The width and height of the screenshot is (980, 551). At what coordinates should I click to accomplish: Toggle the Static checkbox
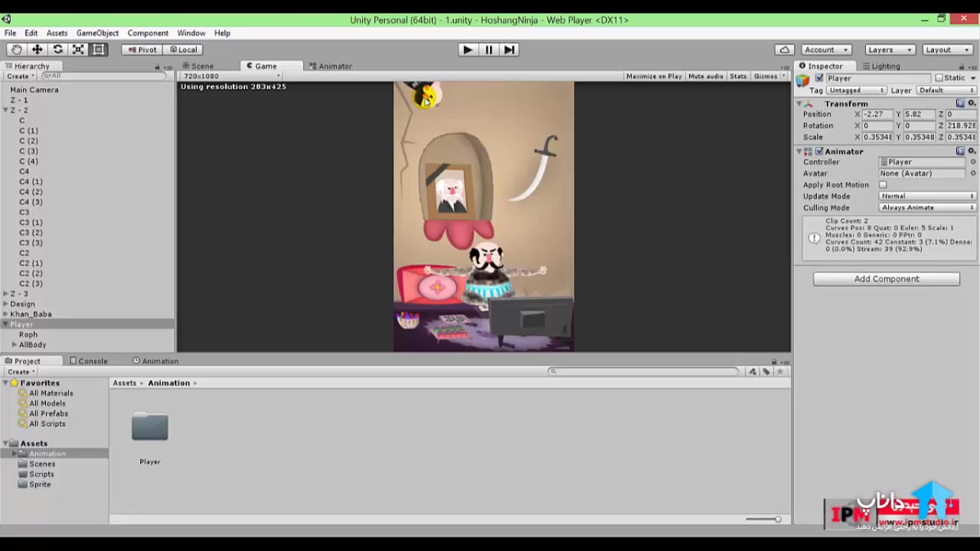coord(938,78)
